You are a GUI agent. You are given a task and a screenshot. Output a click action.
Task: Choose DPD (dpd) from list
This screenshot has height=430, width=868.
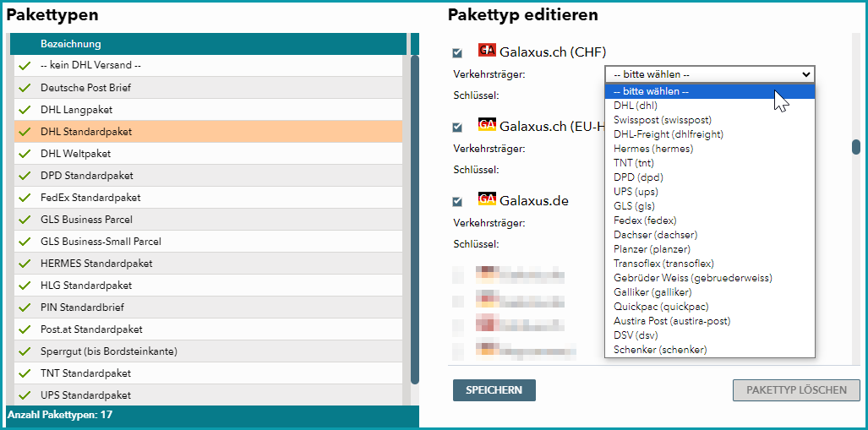[710, 177]
